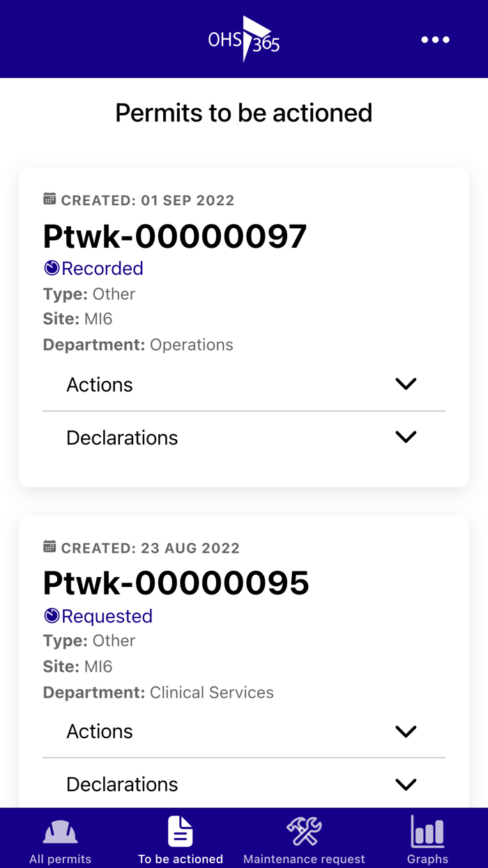The height and width of the screenshot is (868, 488).
Task: Open the three-dots more menu
Action: (435, 40)
